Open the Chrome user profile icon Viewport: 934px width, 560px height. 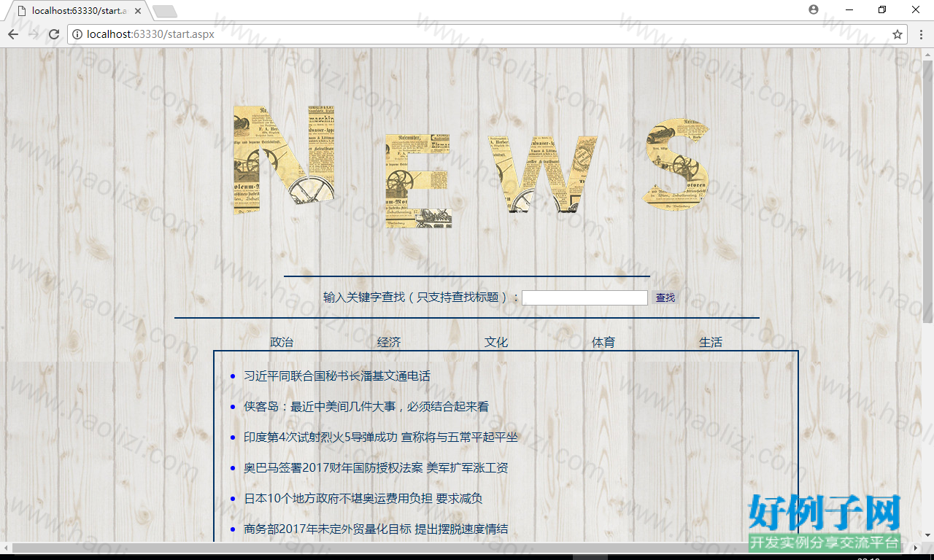(814, 9)
